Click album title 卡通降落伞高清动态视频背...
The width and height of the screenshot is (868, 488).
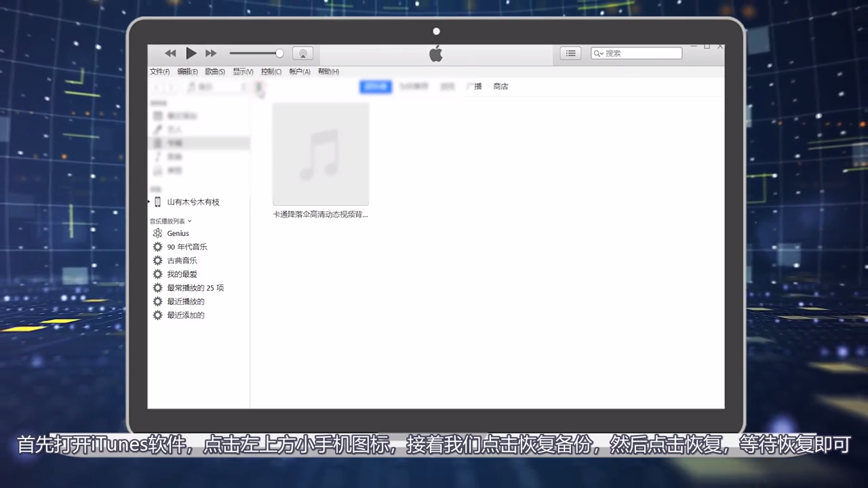tap(321, 214)
